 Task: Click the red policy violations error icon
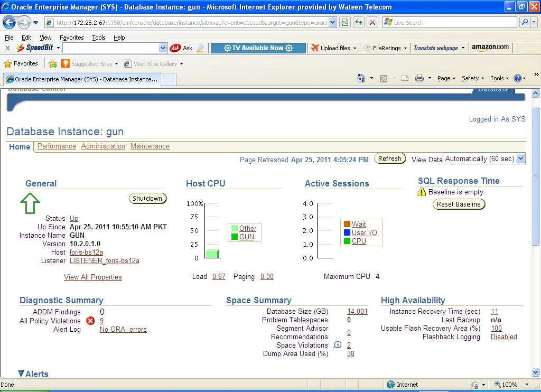[90, 321]
